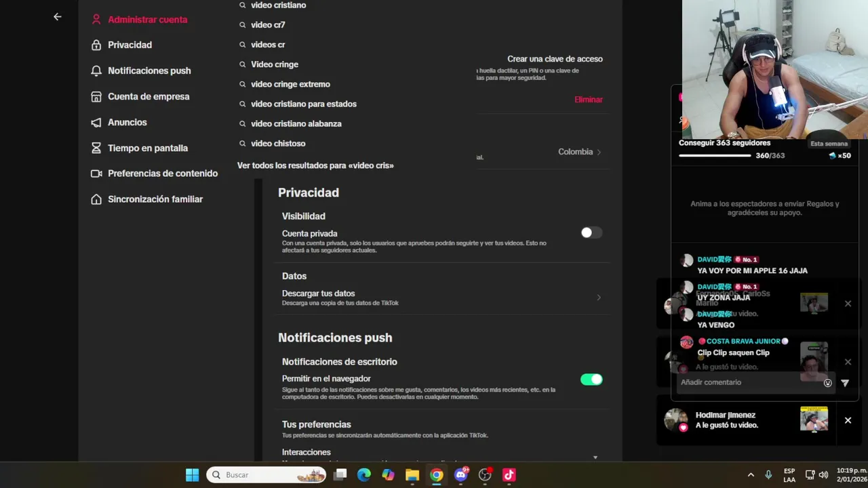Click the Cuenta de empresa store icon

[x=96, y=96]
